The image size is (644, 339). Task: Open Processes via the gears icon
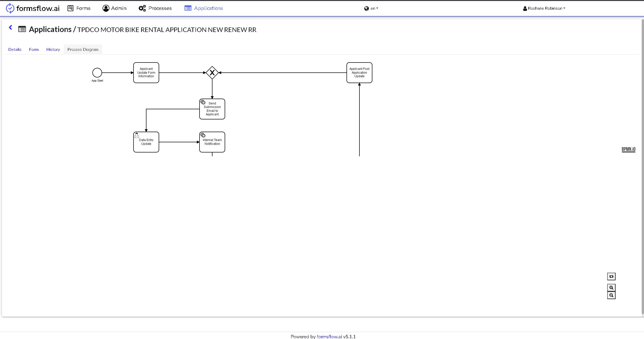click(x=143, y=8)
